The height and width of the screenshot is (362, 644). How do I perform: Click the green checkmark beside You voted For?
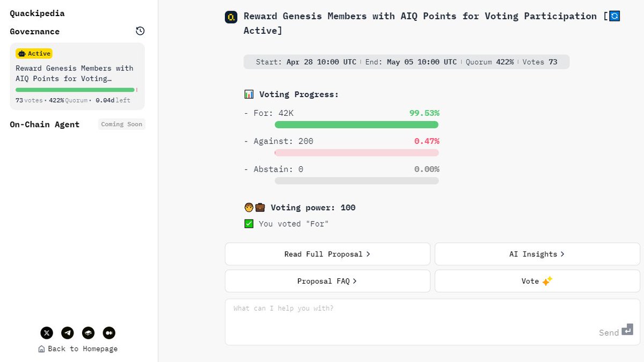(249, 224)
